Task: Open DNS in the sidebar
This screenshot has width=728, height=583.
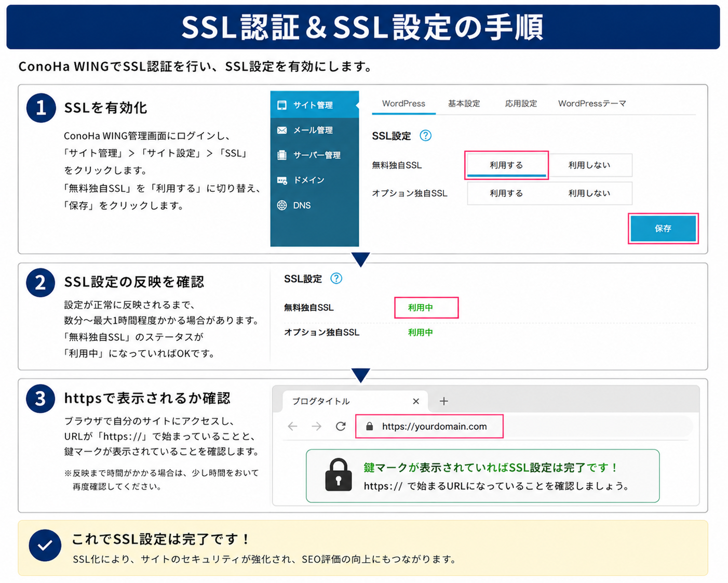Action: point(314,205)
